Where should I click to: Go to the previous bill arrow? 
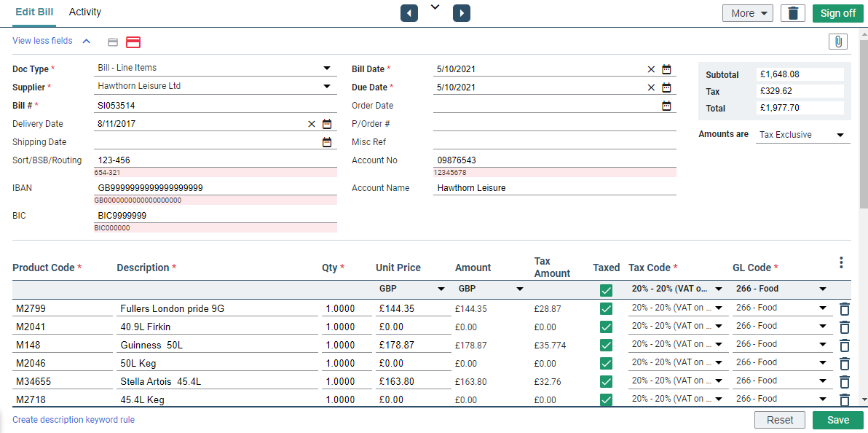pyautogui.click(x=409, y=12)
